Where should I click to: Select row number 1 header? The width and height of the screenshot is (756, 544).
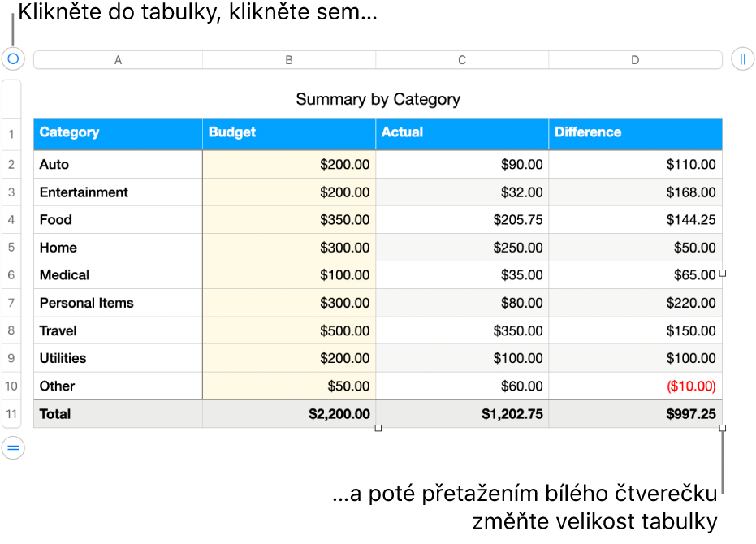tap(11, 133)
